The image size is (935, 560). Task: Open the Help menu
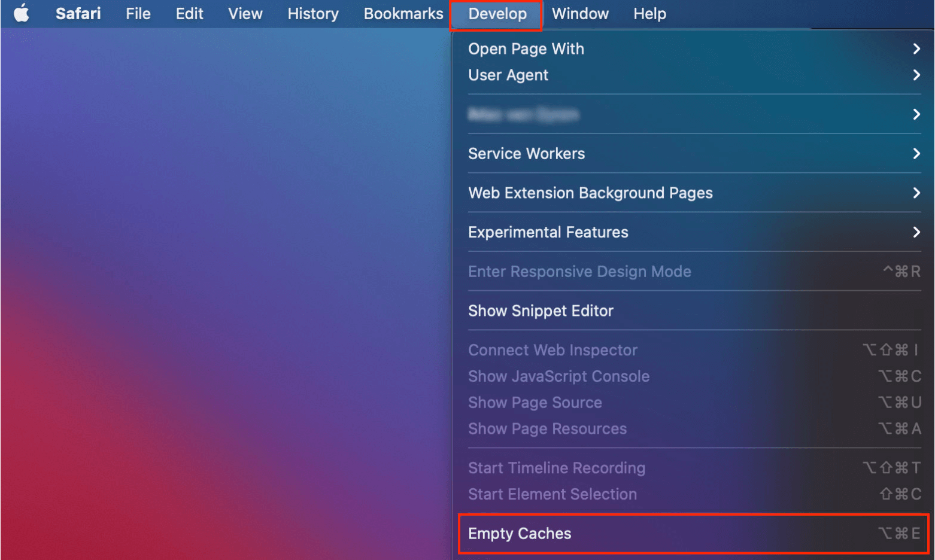point(649,13)
